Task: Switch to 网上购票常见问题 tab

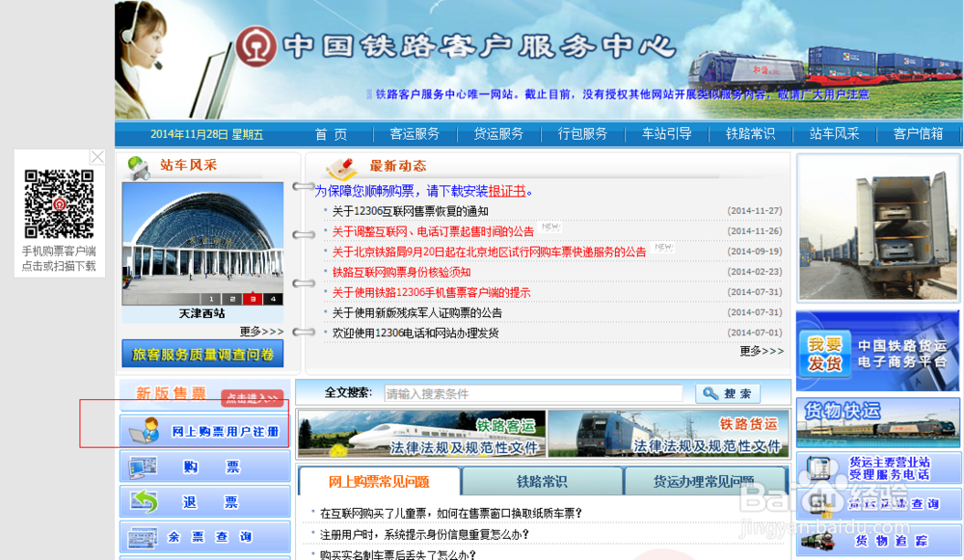Action: 379,481
